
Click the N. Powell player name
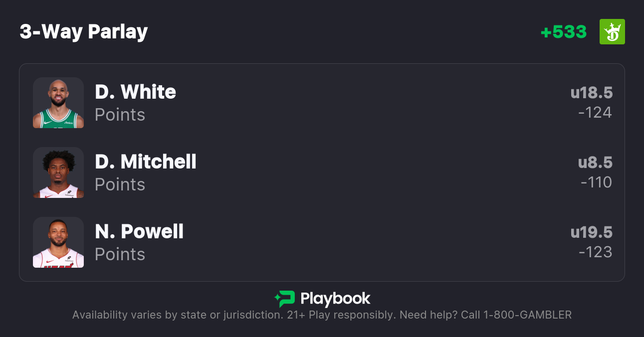139,232
